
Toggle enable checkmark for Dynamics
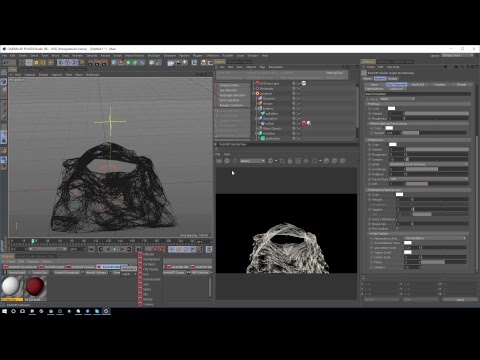tap(298, 98)
